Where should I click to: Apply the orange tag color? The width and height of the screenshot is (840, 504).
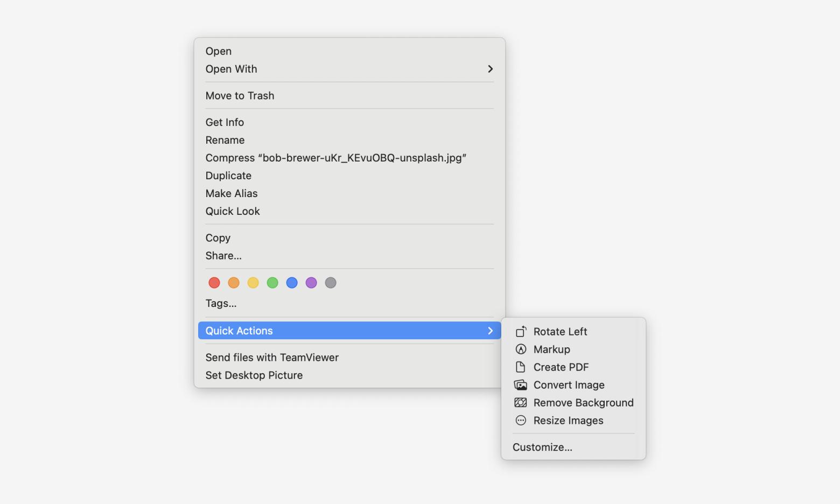click(x=234, y=283)
